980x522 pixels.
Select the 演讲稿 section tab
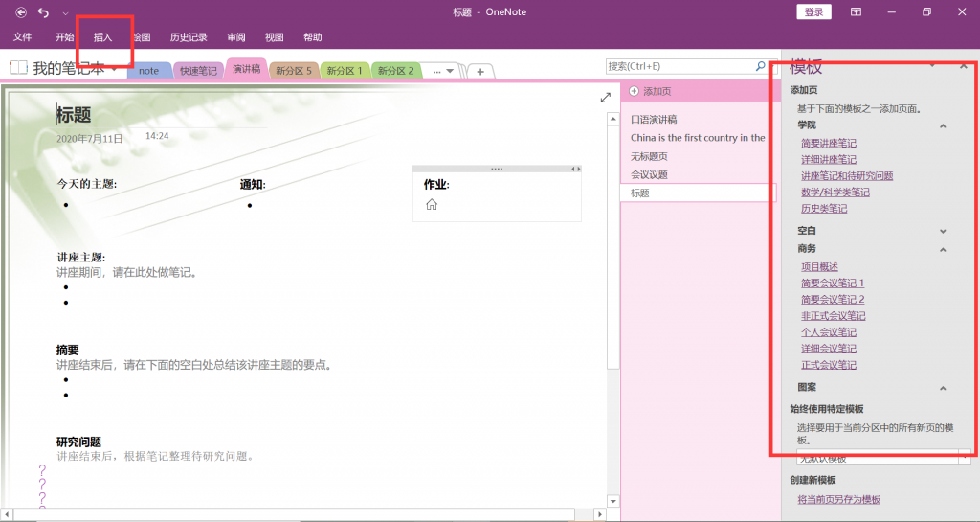247,69
